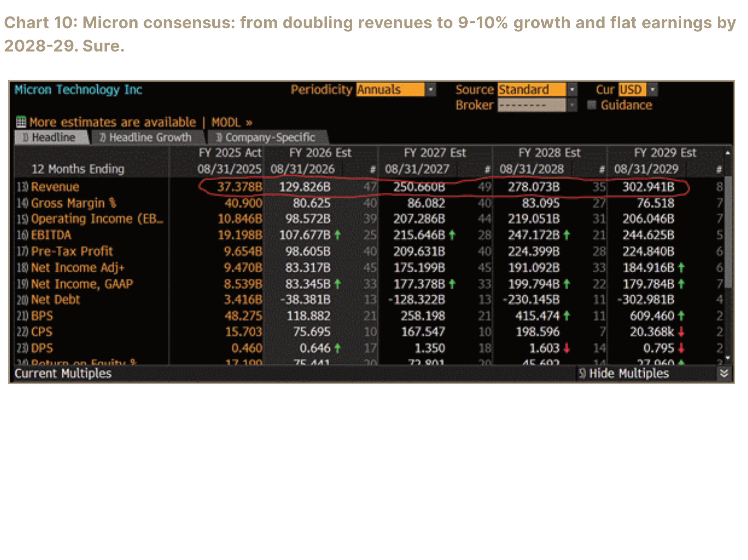
Task: Click green up arrow beside GAAP 177.378B
Action: pos(452,284)
